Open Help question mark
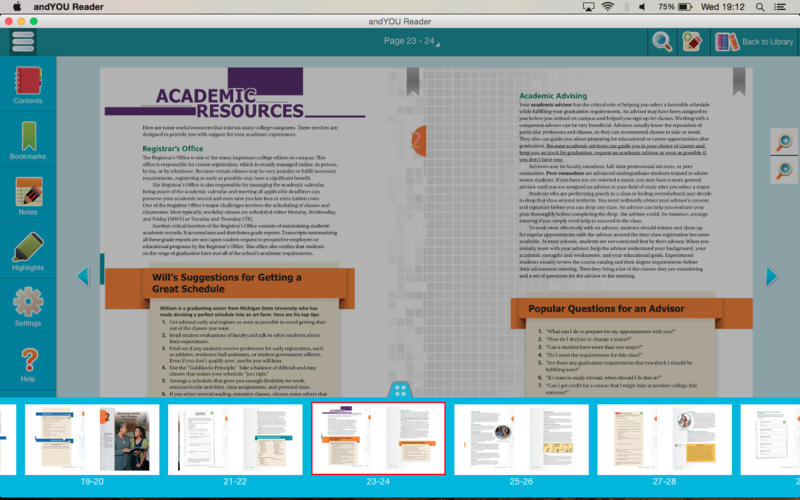Viewport: 800px width, 500px height. [x=28, y=364]
